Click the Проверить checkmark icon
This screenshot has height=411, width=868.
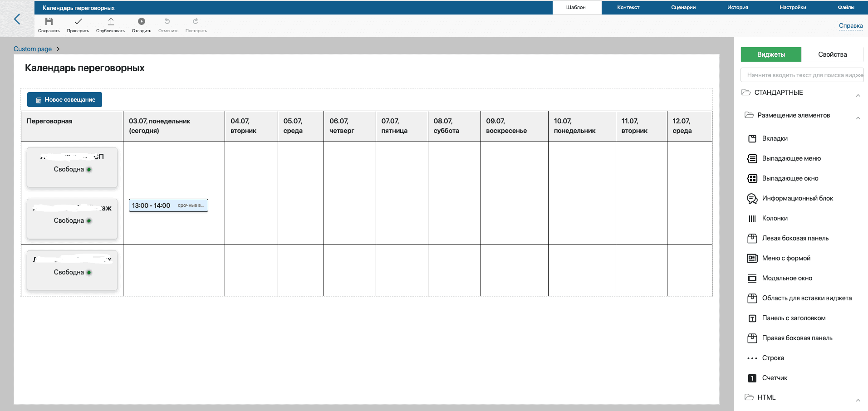pyautogui.click(x=78, y=21)
